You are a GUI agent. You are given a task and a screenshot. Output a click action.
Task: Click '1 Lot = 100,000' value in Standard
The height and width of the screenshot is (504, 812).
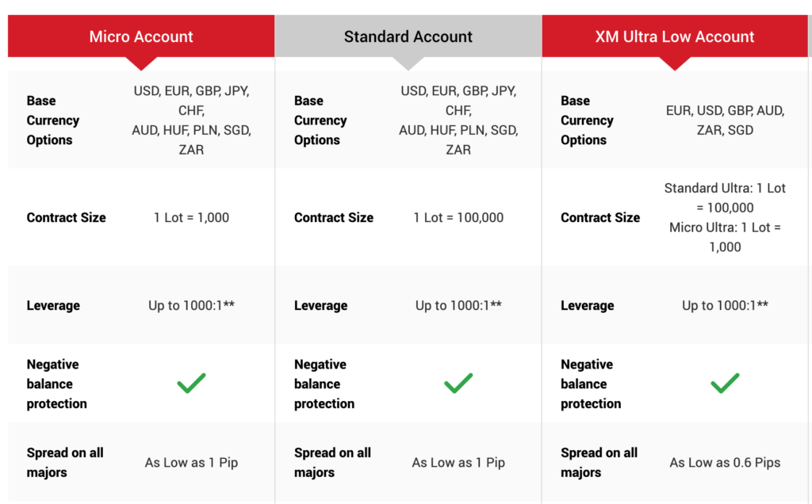(x=458, y=217)
